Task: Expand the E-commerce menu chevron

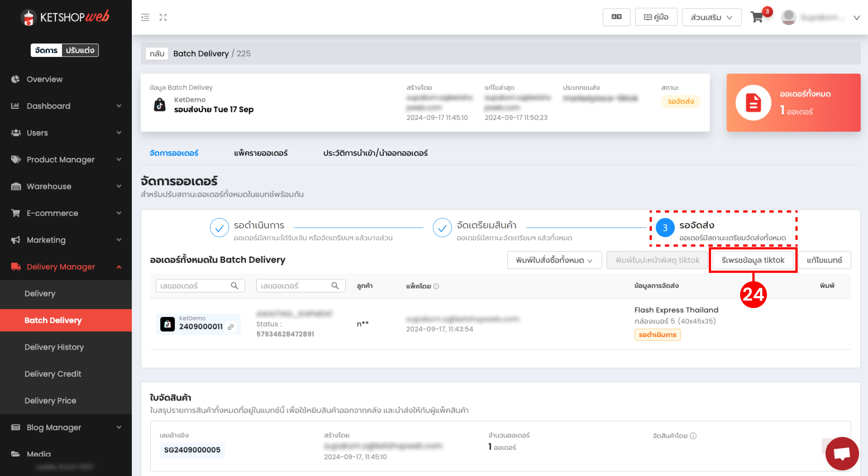Action: 119,213
